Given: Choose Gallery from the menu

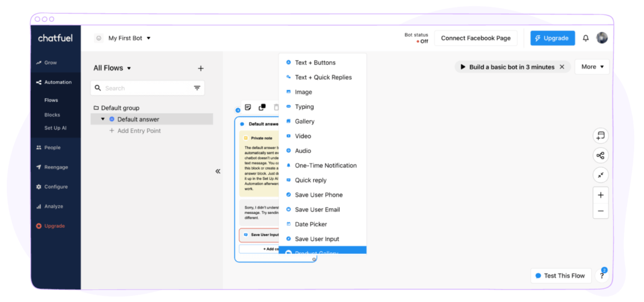Looking at the screenshot, I should coord(323,121).
